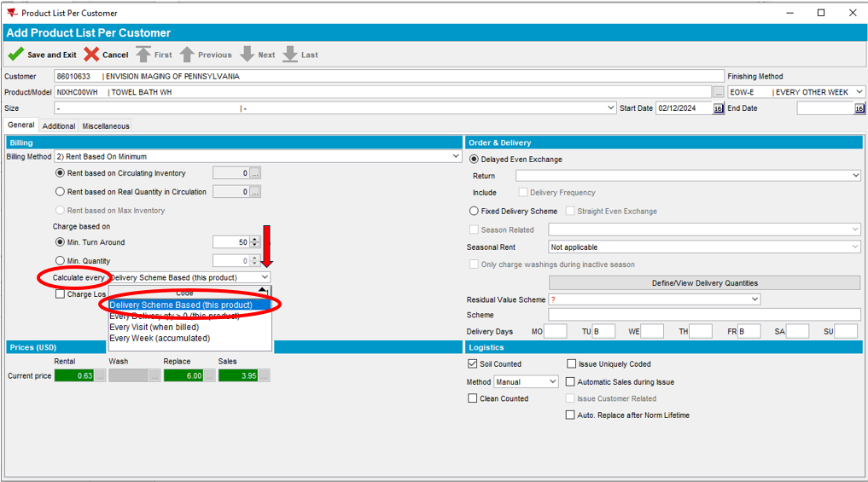Uncheck the Soil Counted checkbox

473,364
